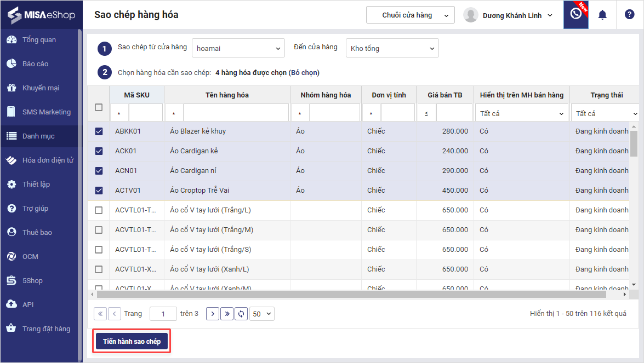Image resolution: width=644 pixels, height=363 pixels.
Task: Click the help question mark icon
Action: coord(629,14)
